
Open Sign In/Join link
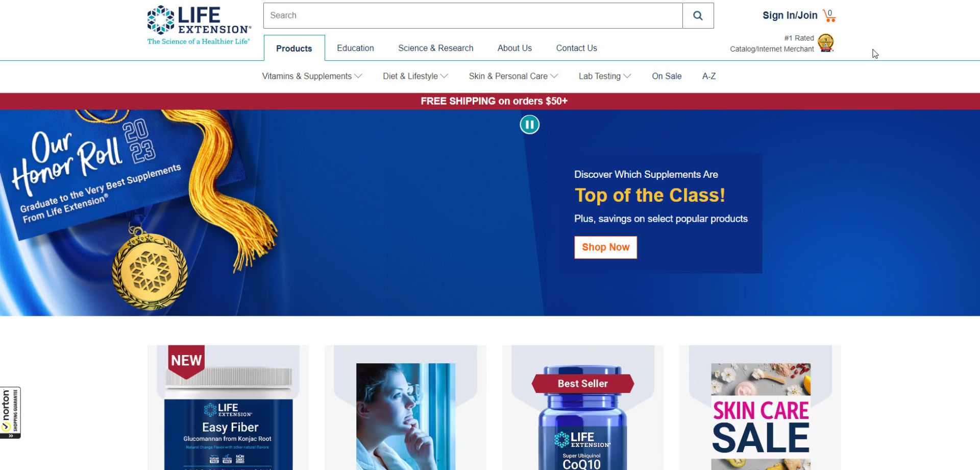coord(790,15)
